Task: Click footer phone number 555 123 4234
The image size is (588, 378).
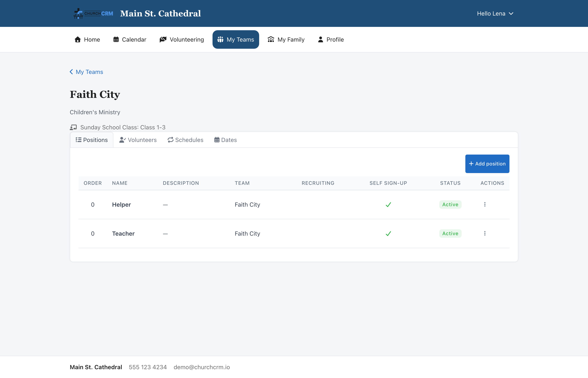Action: pos(148,367)
